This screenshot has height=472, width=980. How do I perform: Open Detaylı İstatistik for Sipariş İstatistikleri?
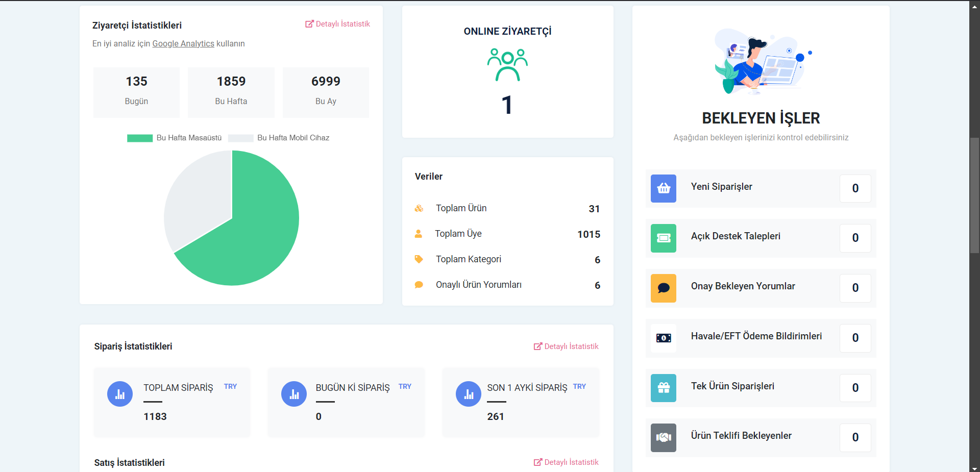click(x=566, y=346)
